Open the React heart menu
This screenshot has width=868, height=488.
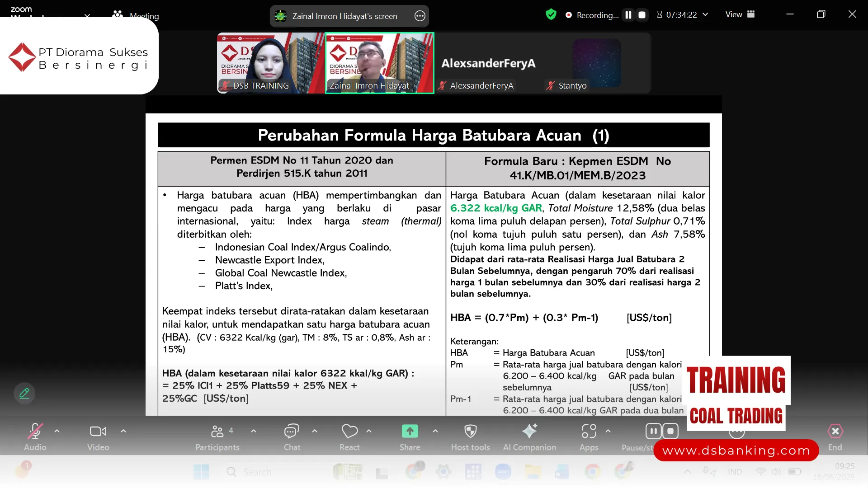tap(349, 436)
